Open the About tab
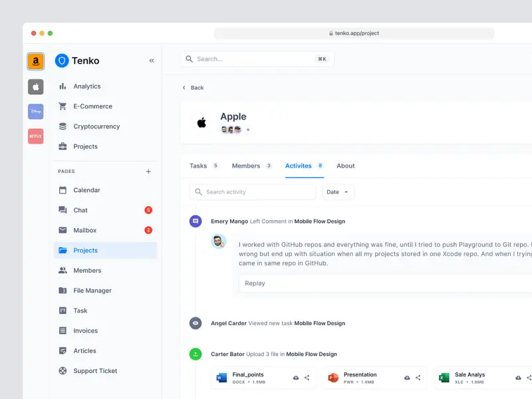The image size is (532, 399). [x=345, y=166]
